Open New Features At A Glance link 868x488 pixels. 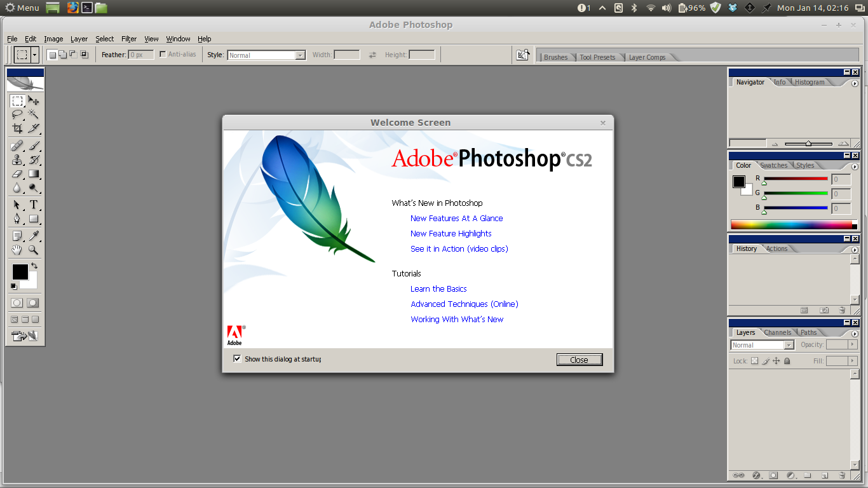tap(456, 218)
